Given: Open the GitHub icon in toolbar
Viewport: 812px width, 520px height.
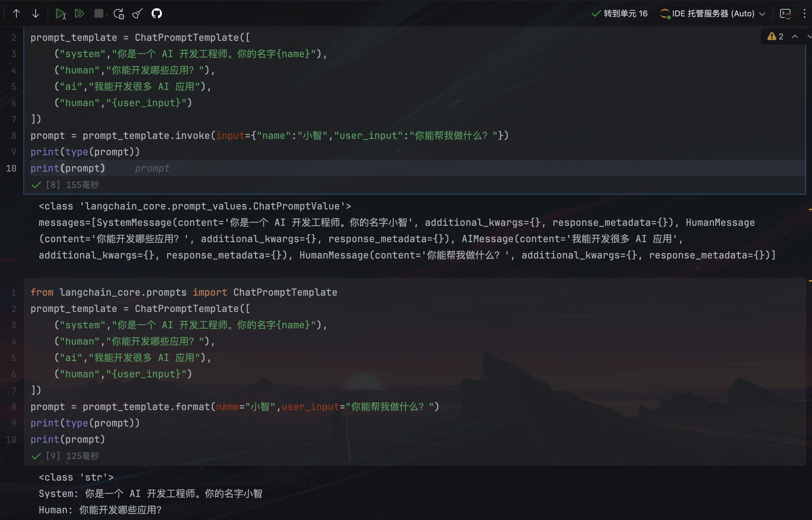Looking at the screenshot, I should pos(157,14).
